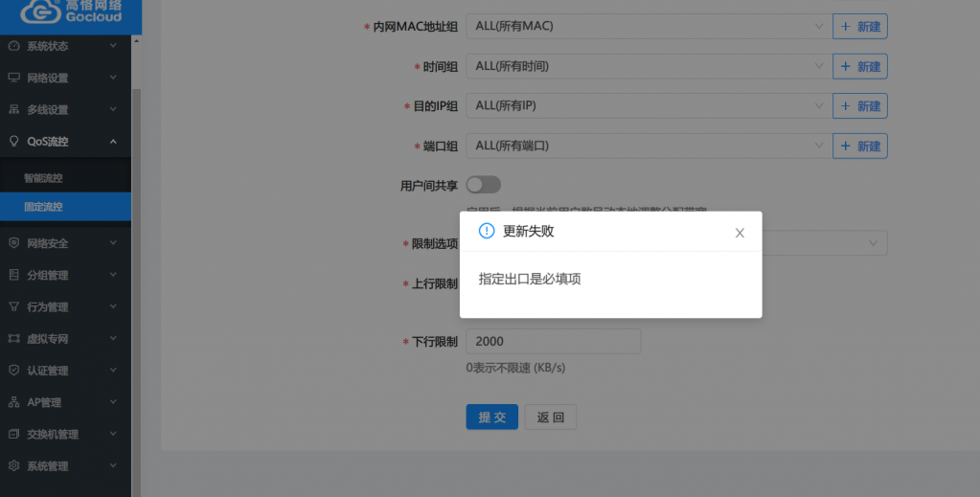Open the 内网MAC地址组 dropdown
This screenshot has height=497, width=980.
[649, 26]
